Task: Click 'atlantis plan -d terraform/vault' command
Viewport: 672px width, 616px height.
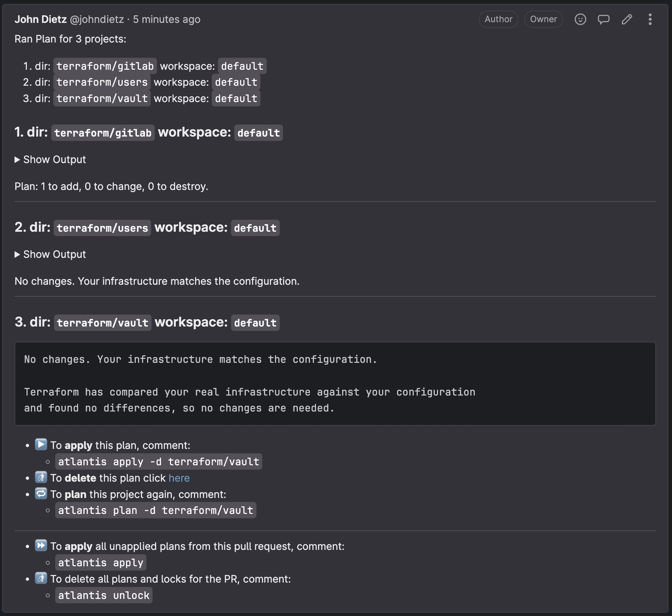Action: click(156, 510)
